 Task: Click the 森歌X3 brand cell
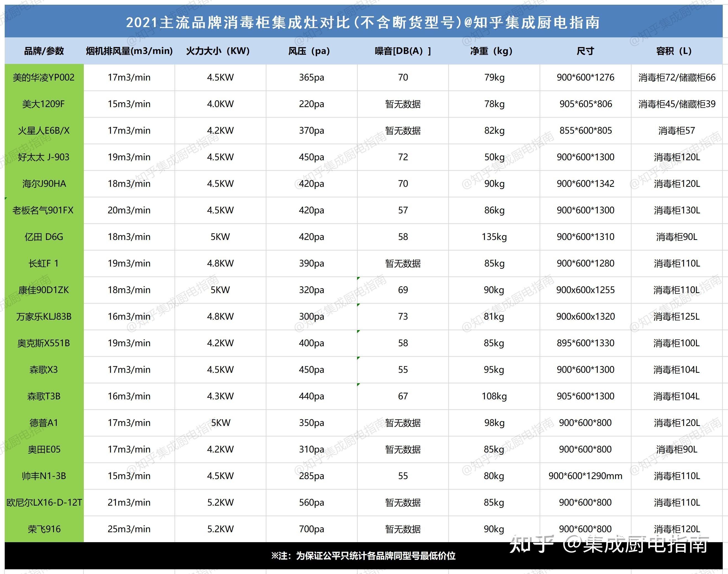point(44,369)
